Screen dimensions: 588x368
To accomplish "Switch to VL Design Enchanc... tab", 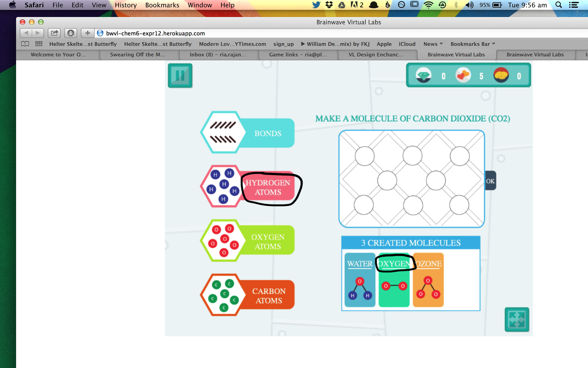I will pyautogui.click(x=376, y=55).
